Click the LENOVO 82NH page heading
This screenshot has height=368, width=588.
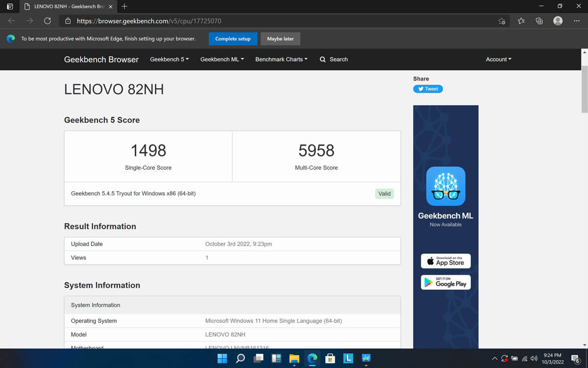(x=114, y=89)
